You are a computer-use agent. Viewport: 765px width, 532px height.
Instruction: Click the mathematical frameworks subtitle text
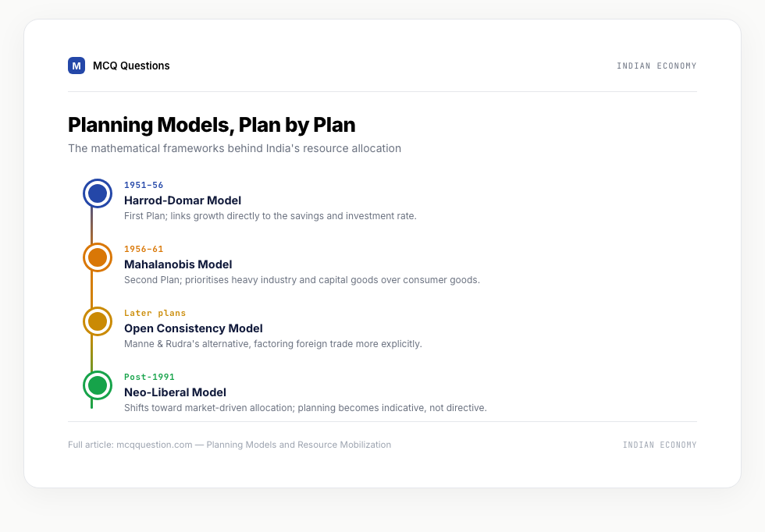[234, 148]
